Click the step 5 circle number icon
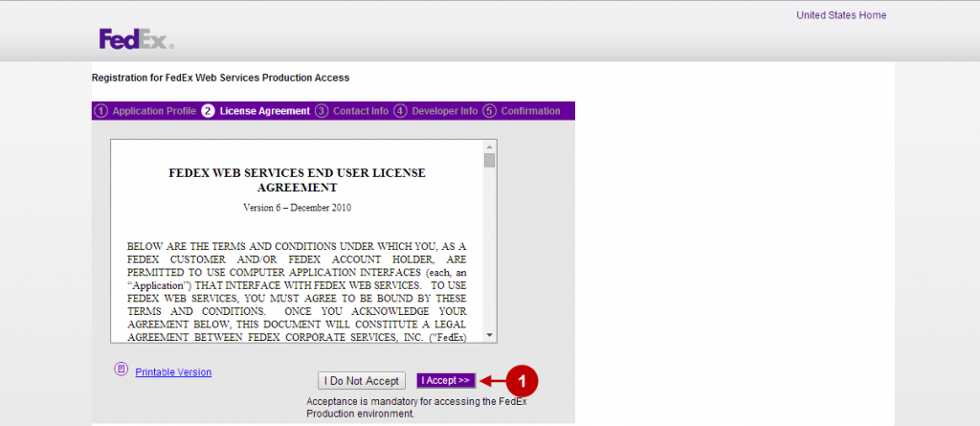The width and height of the screenshot is (980, 426). (x=489, y=111)
